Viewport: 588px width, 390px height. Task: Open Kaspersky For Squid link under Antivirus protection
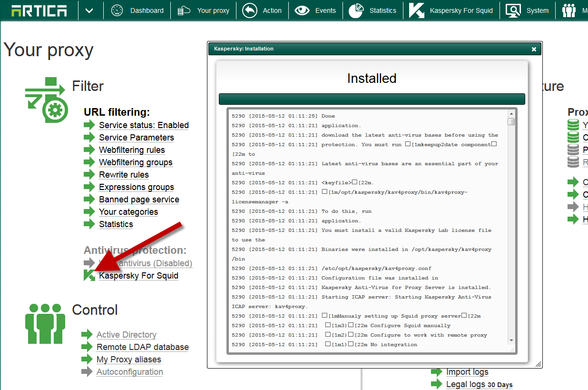[x=138, y=276]
